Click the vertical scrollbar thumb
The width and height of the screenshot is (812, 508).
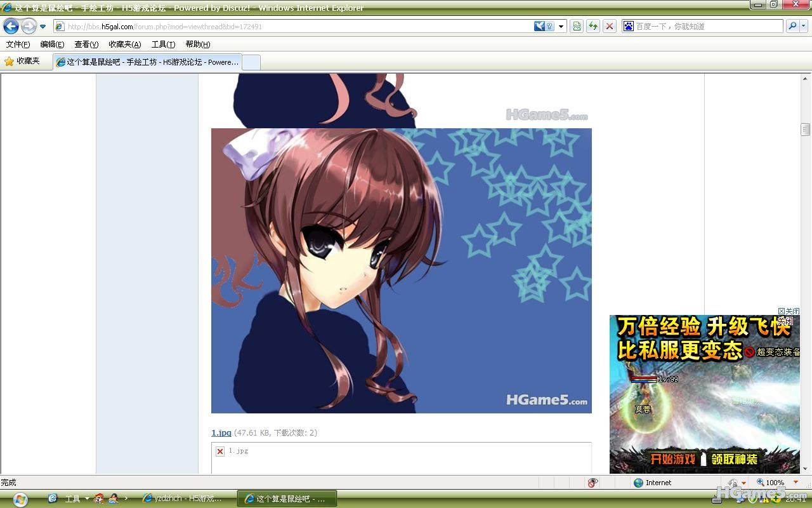point(806,129)
